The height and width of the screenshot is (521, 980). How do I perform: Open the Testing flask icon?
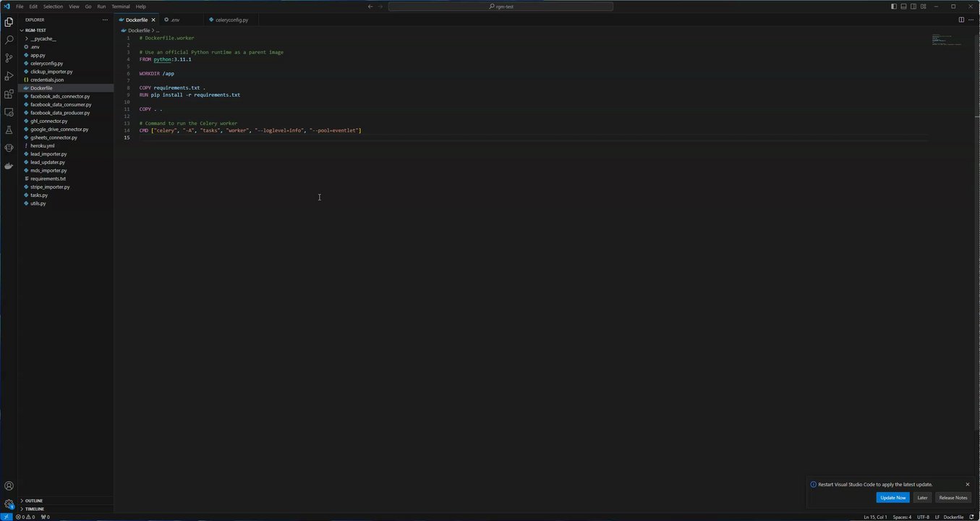(x=9, y=130)
